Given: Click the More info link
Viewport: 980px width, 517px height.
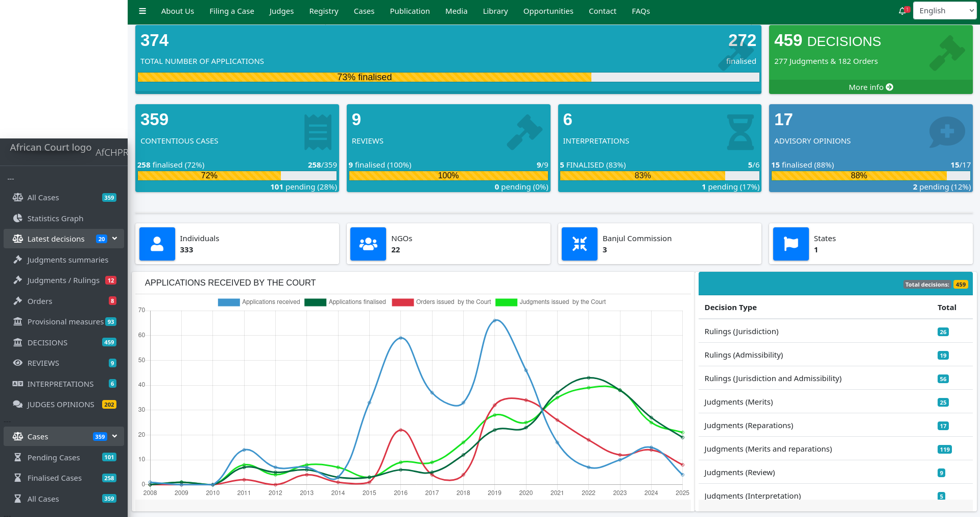Looking at the screenshot, I should [x=870, y=87].
